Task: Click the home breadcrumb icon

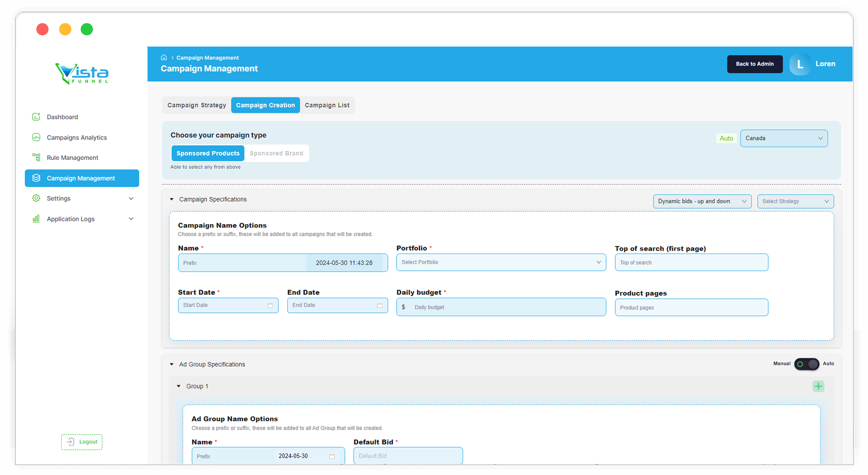Action: tap(164, 57)
